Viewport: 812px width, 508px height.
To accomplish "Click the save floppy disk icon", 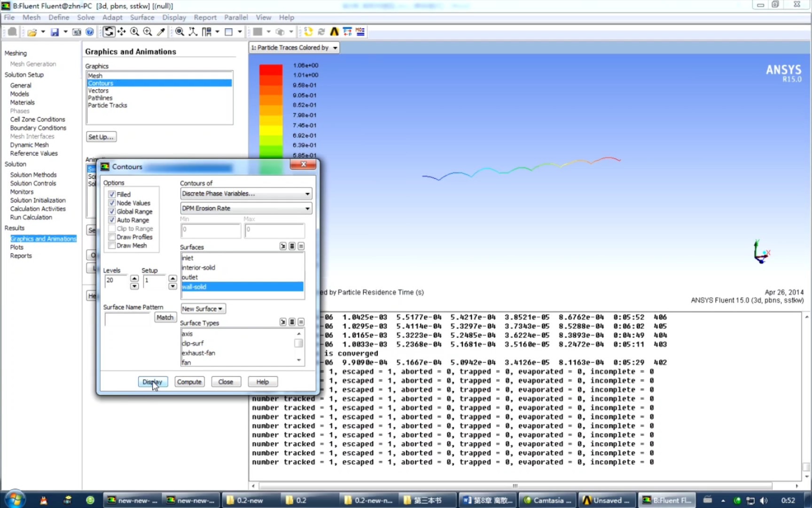I will point(55,32).
